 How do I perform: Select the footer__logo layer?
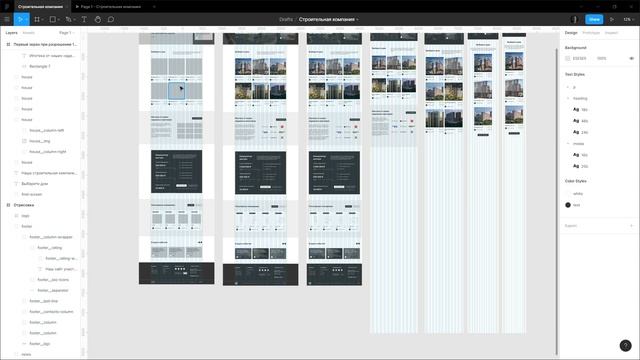[40, 344]
